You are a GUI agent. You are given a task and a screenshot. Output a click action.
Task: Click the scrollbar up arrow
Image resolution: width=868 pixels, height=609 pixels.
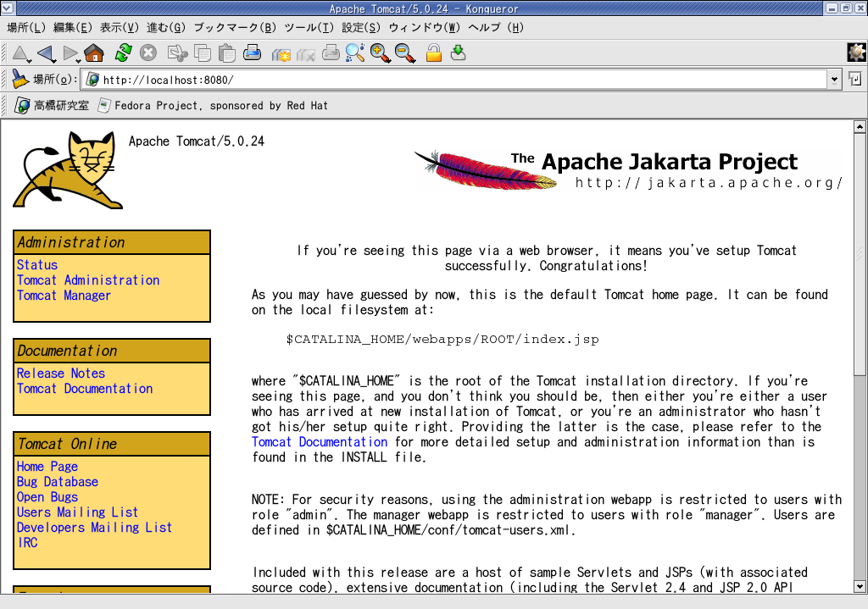click(860, 127)
